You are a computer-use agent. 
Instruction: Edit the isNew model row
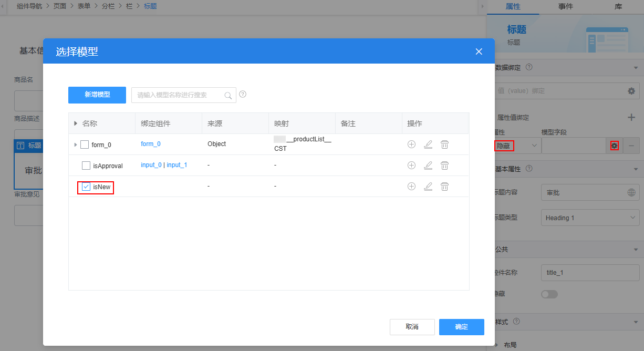pyautogui.click(x=428, y=186)
